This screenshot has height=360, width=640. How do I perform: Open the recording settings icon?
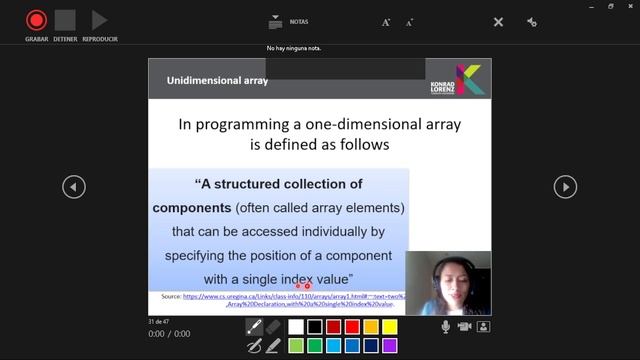coord(532,22)
